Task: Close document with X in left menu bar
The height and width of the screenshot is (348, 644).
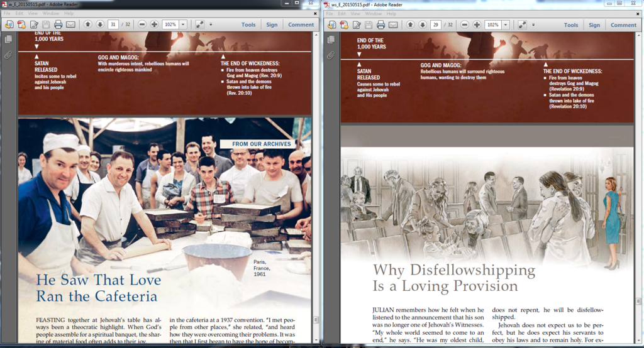Action: point(316,14)
